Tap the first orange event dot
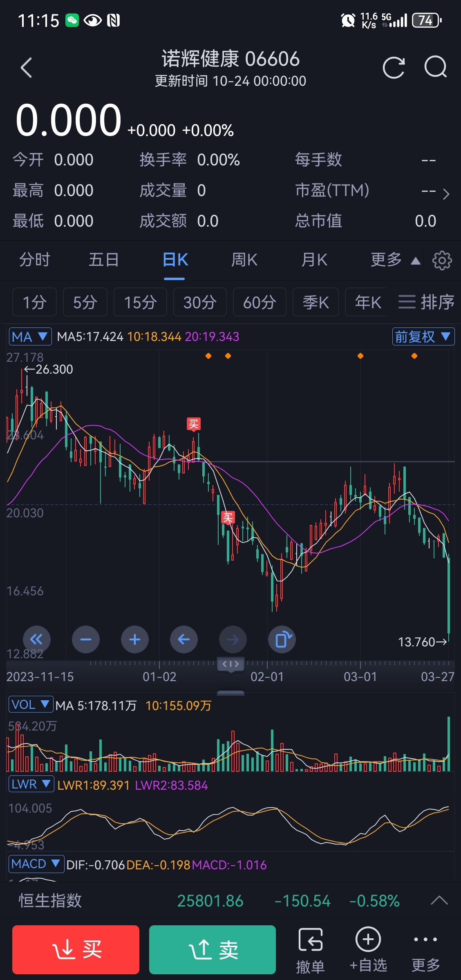 coord(208,356)
